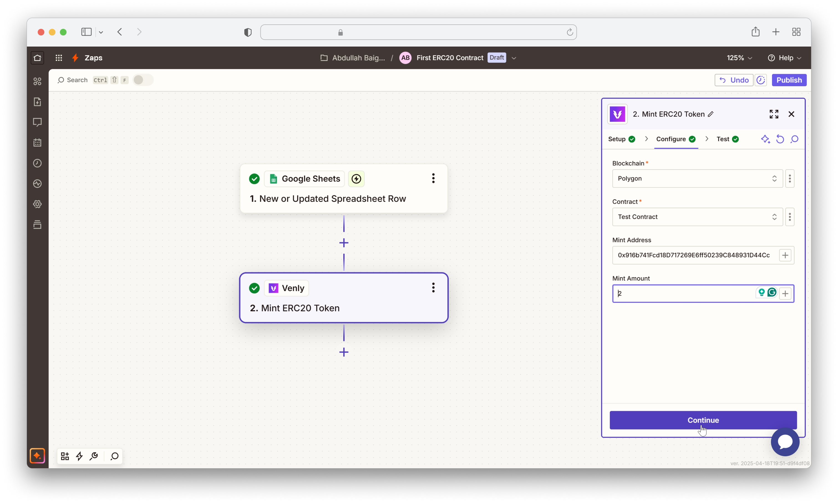The width and height of the screenshot is (838, 504).
Task: Click the Undo button
Action: 734,80
